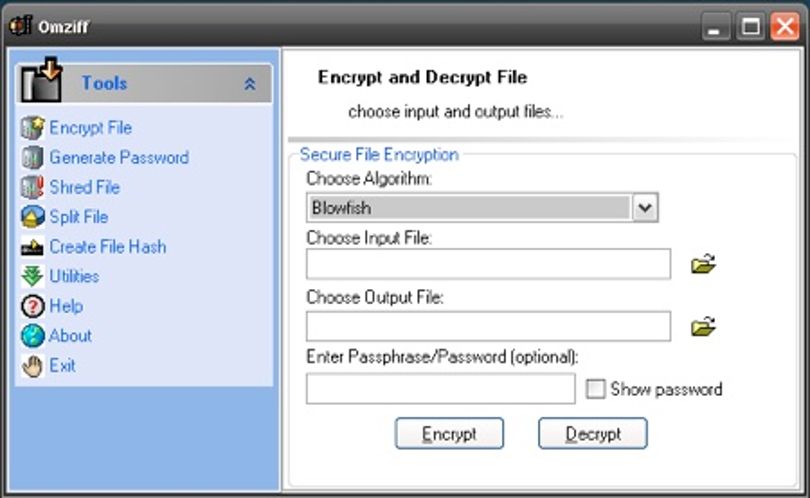Click the Exit hand icon
This screenshot has width=810, height=498.
[x=32, y=366]
